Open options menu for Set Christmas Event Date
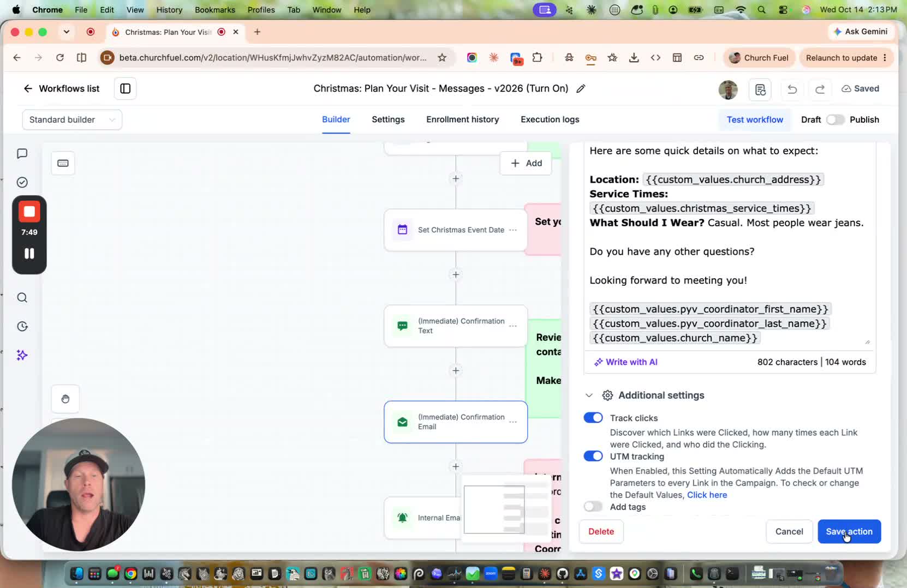Screen dimensions: 907x588 point(513,230)
